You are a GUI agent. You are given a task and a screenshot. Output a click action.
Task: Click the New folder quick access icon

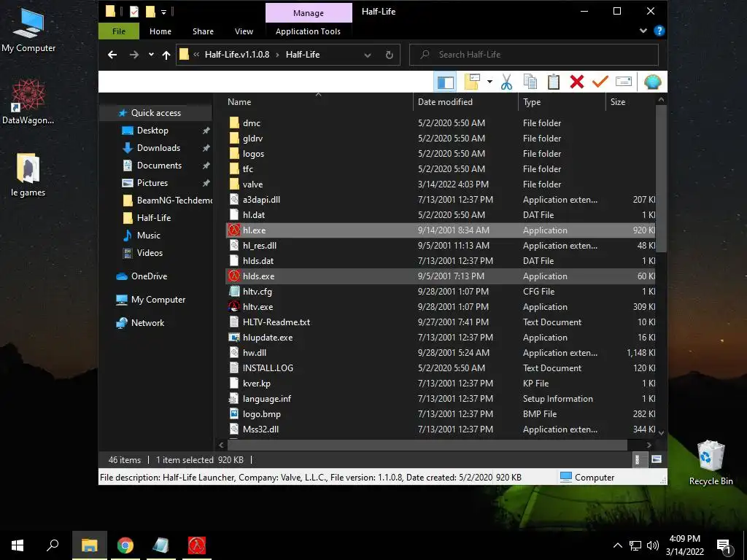pyautogui.click(x=150, y=12)
